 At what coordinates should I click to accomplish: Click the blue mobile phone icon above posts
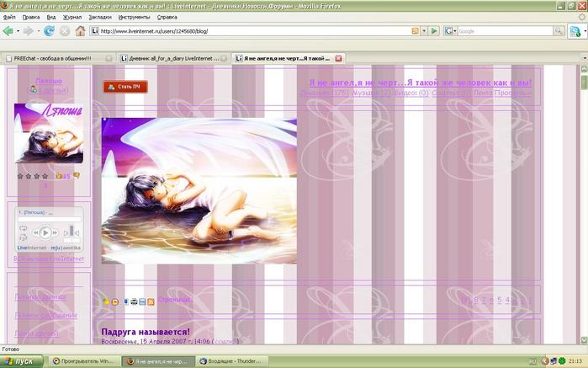126,301
